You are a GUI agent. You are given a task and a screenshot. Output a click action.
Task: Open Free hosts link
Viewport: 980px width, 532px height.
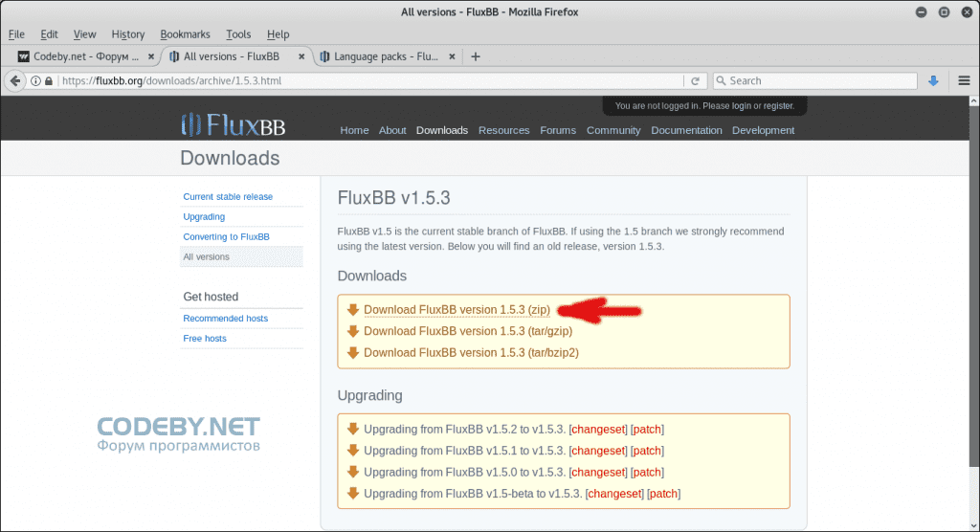point(205,338)
